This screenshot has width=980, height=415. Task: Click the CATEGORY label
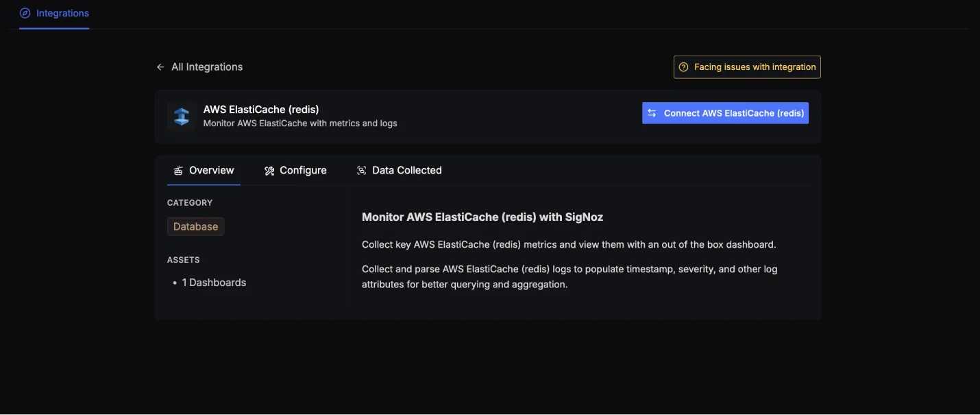pos(190,202)
